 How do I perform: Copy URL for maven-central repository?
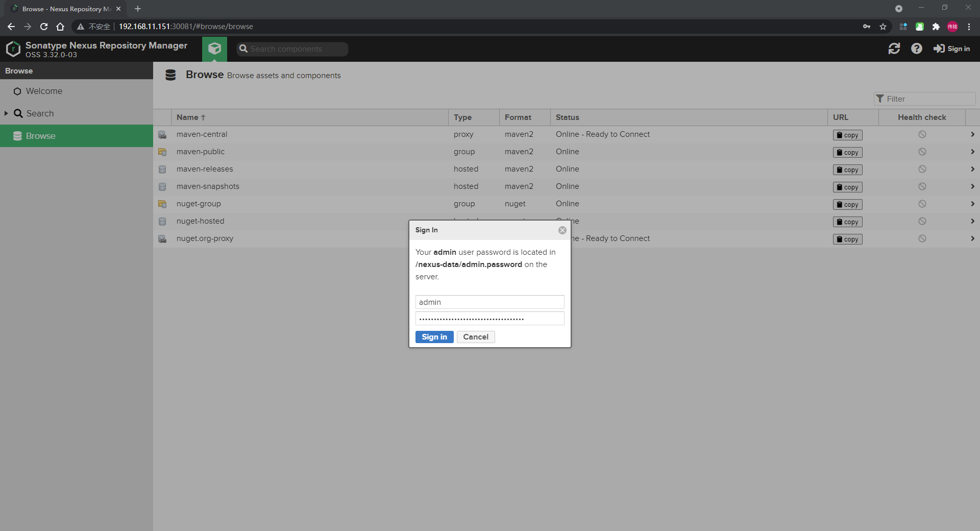(847, 135)
